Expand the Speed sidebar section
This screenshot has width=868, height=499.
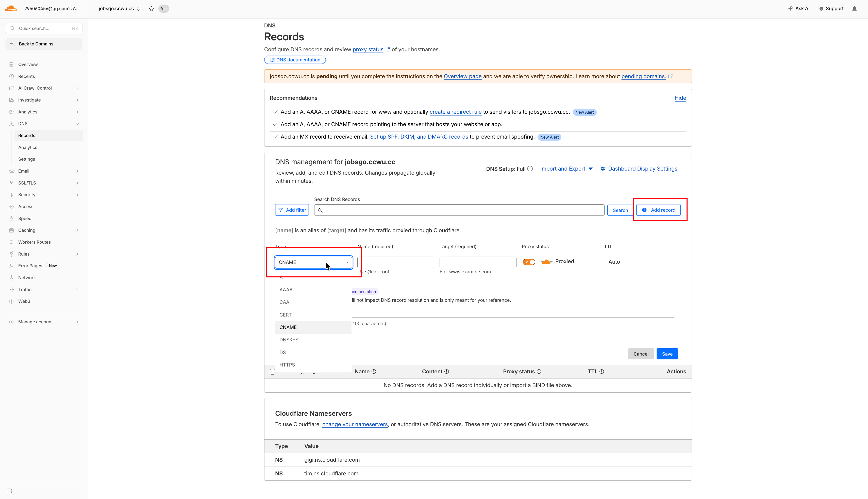coord(44,218)
